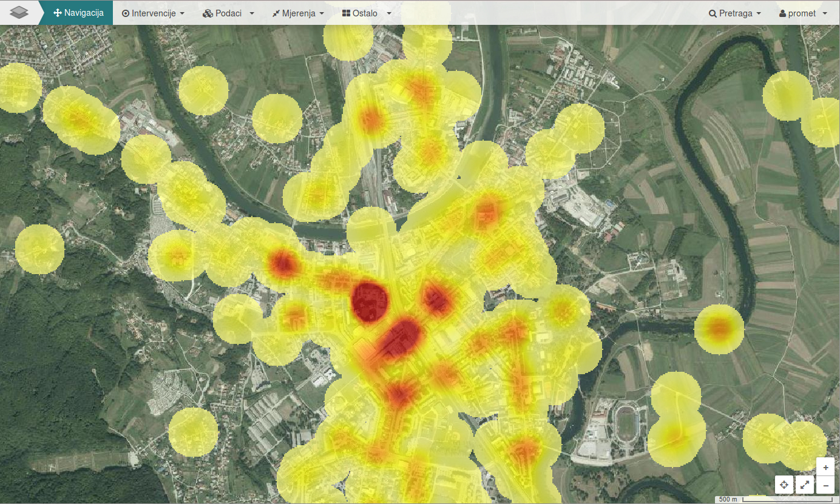840x504 pixels.
Task: Expand the Ostalo dropdown caret
Action: click(388, 13)
